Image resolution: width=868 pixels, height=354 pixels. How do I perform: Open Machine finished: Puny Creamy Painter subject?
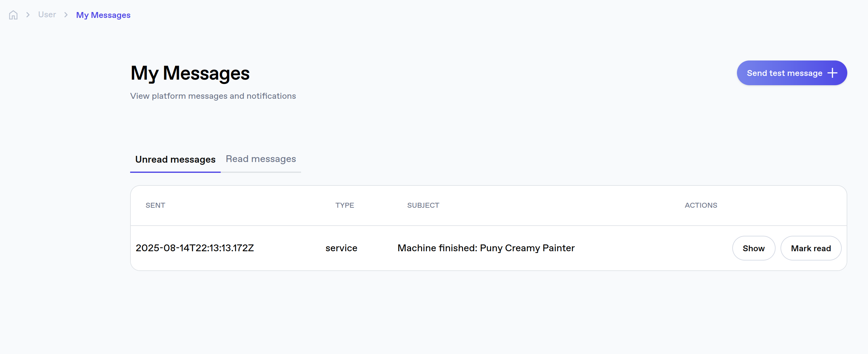click(486, 248)
